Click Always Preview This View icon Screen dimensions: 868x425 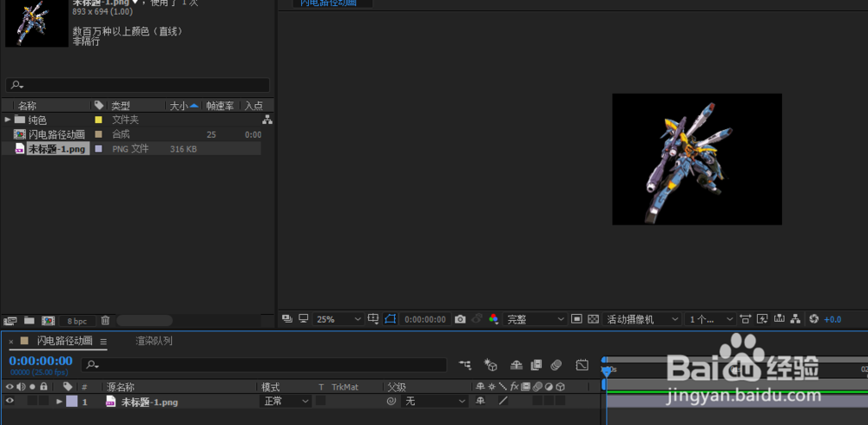(x=286, y=319)
